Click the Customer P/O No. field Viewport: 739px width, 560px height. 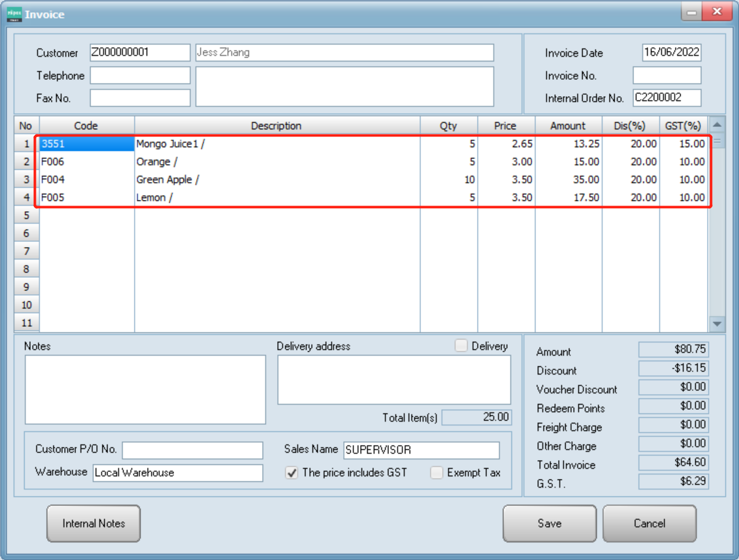pos(192,450)
